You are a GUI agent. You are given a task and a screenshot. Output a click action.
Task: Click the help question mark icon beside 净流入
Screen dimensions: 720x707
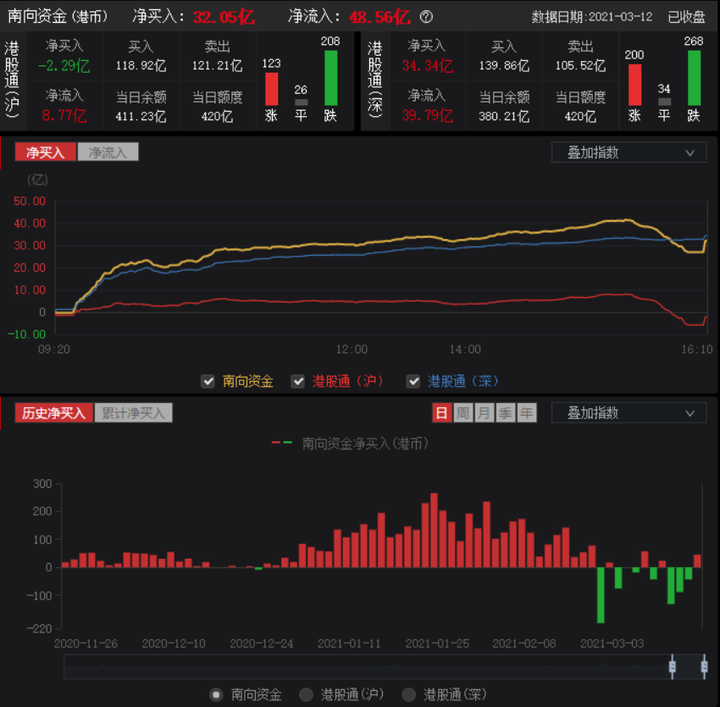pos(426,17)
